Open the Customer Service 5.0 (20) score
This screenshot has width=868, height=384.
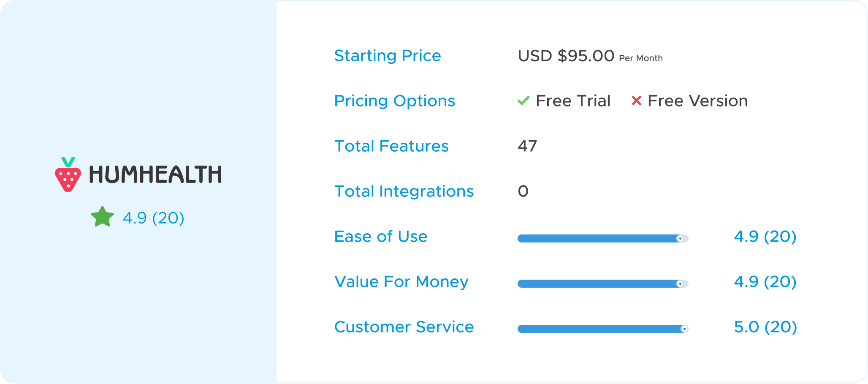pyautogui.click(x=765, y=327)
